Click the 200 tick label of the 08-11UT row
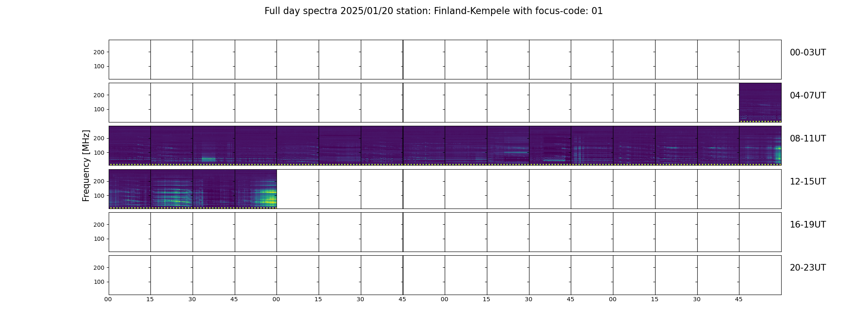Image resolution: width=868 pixels, height=331 pixels. [x=99, y=138]
